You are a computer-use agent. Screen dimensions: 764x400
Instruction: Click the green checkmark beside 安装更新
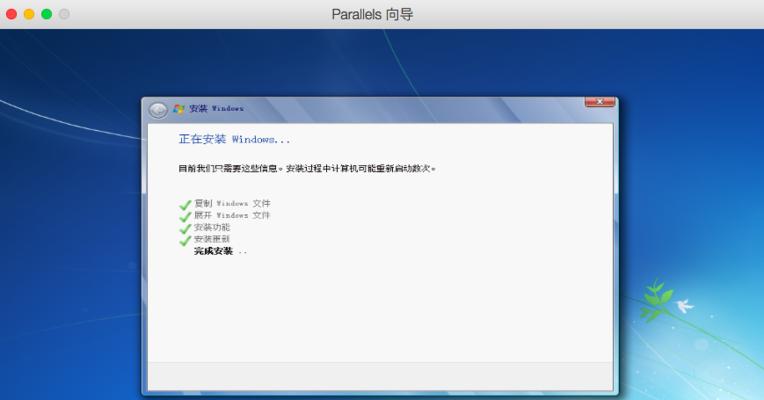tap(185, 240)
